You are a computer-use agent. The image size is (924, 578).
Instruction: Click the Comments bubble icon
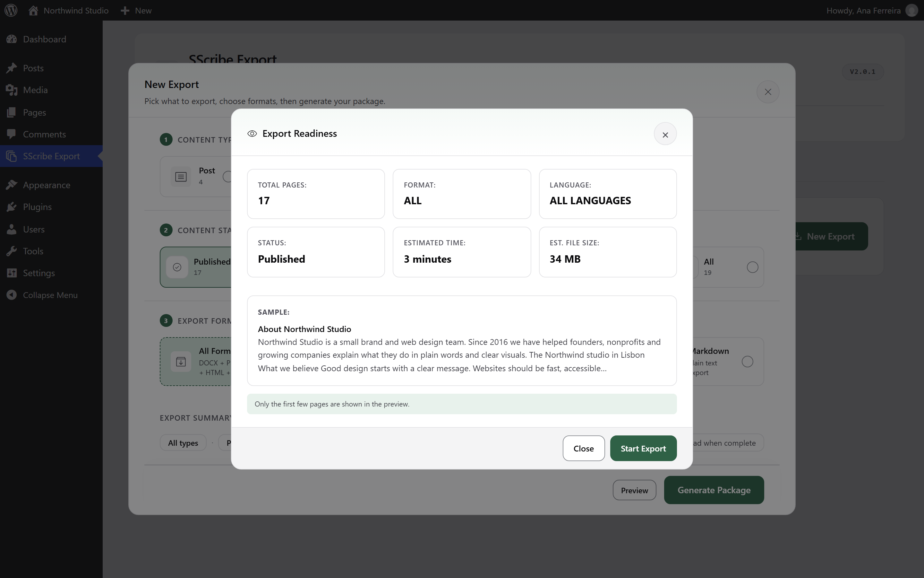tap(12, 134)
